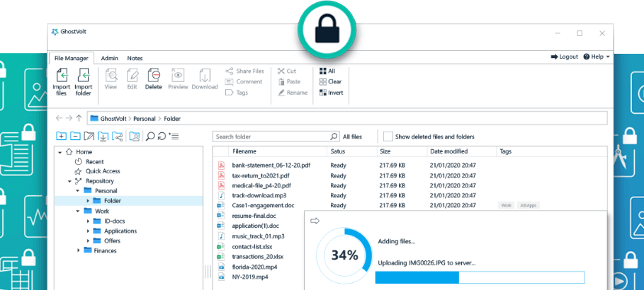Click the remove folder icon
This screenshot has height=290, width=644.
(75, 137)
